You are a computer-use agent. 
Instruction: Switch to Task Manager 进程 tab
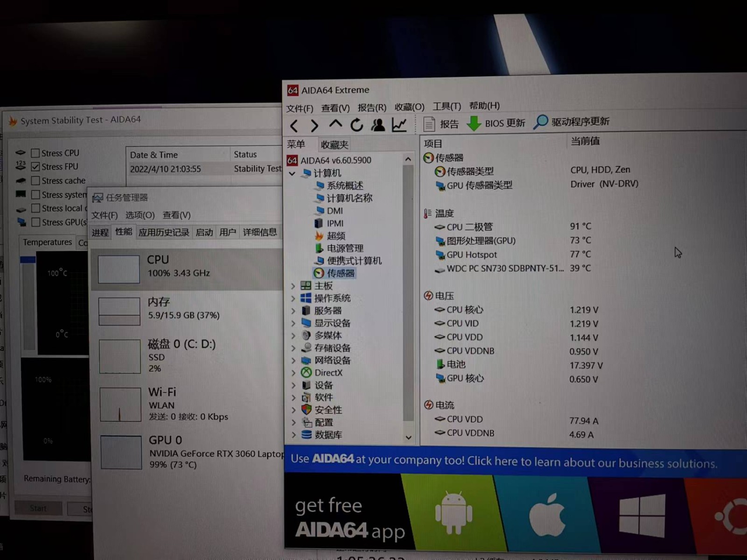100,232
